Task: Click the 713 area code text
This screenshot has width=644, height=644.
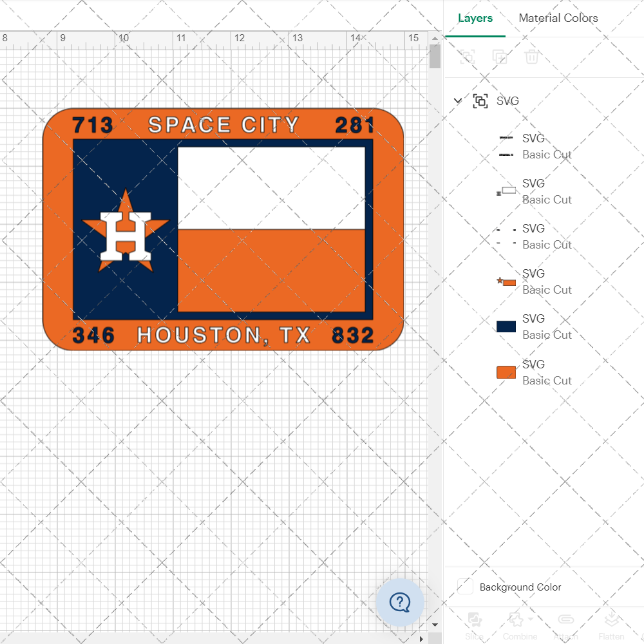Action: click(92, 125)
